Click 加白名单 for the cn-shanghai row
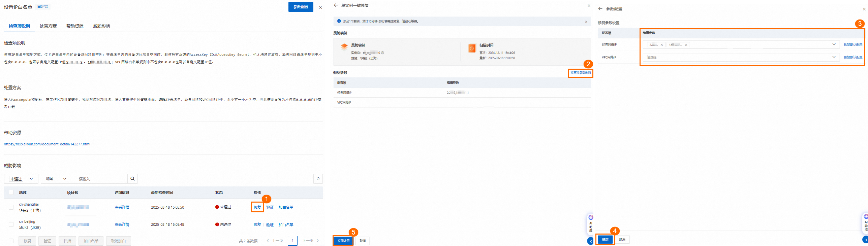The image size is (868, 246). [x=286, y=207]
